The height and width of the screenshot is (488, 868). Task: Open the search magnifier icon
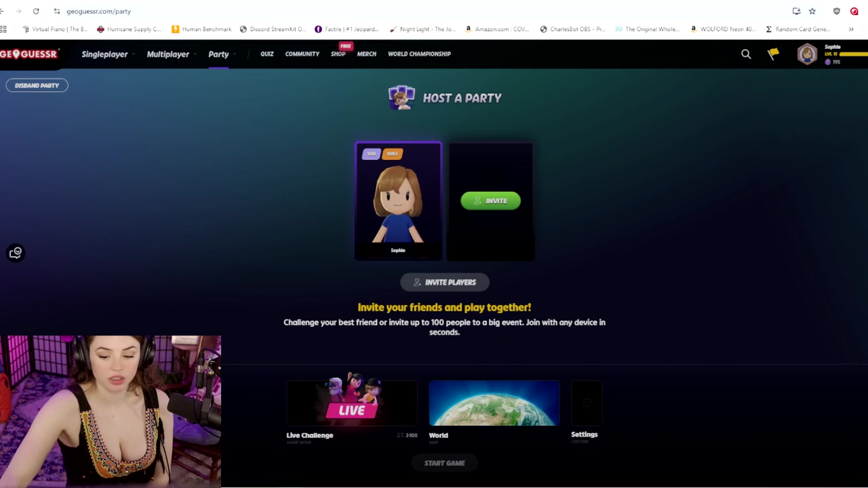click(746, 55)
